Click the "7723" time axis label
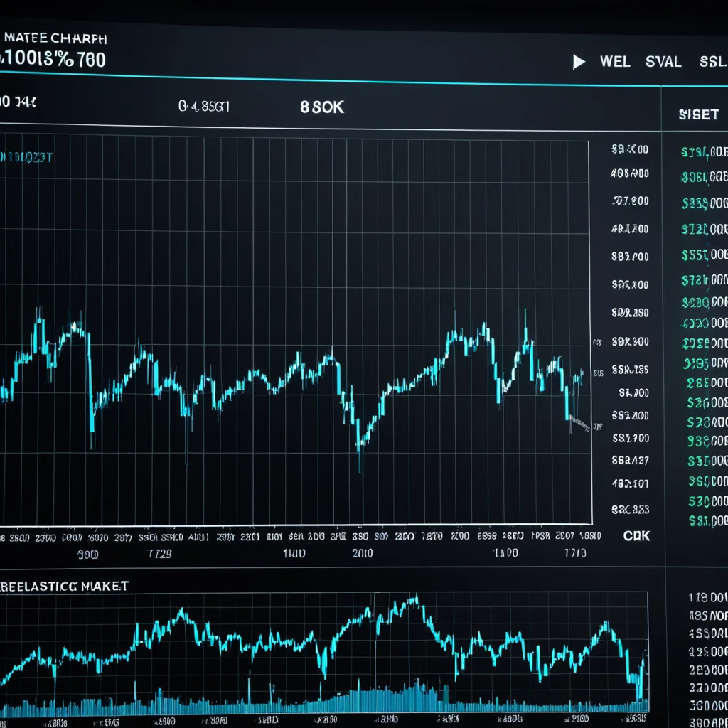The image size is (728, 728). coord(159,553)
